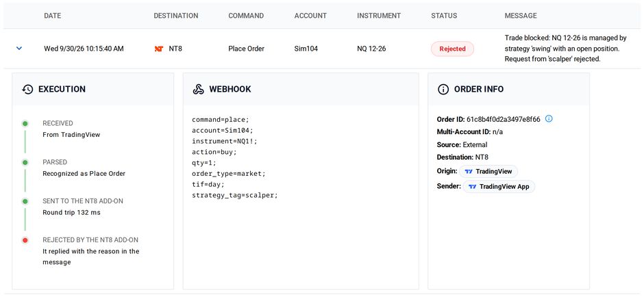The width and height of the screenshot is (644, 297).
Task: Click the info icon beside Order ID
Action: 549,119
